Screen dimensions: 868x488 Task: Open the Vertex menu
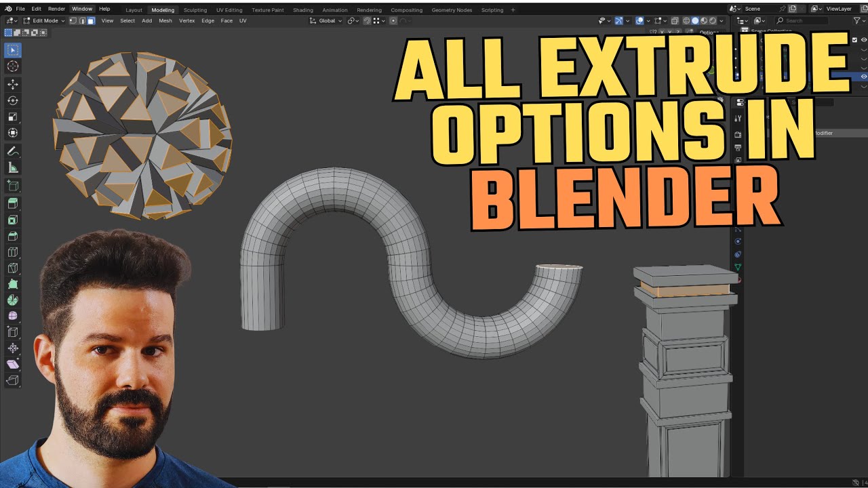tap(186, 20)
